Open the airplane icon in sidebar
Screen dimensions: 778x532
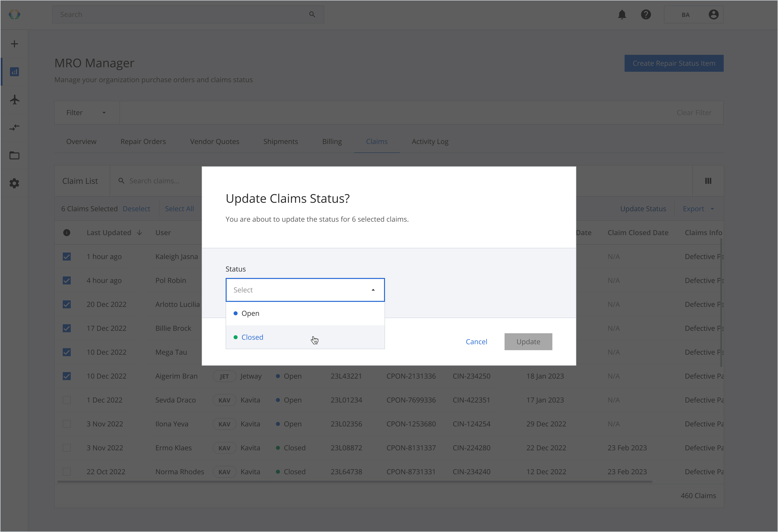pyautogui.click(x=14, y=99)
